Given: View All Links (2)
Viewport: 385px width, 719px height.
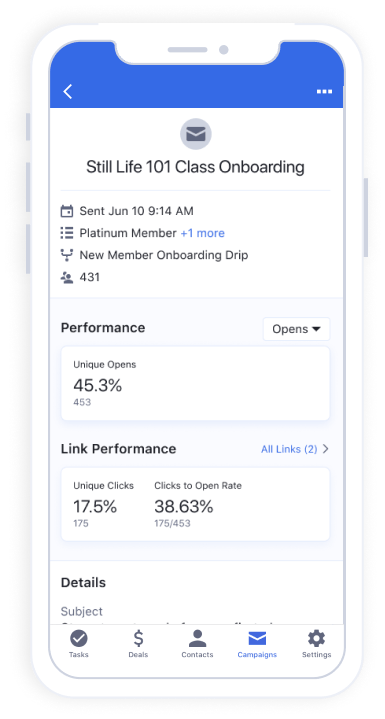Looking at the screenshot, I should pos(289,449).
